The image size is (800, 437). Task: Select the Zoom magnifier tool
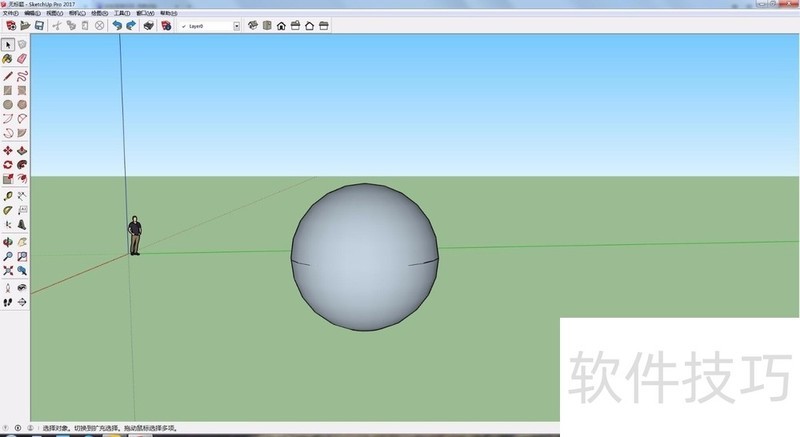pyautogui.click(x=8, y=256)
